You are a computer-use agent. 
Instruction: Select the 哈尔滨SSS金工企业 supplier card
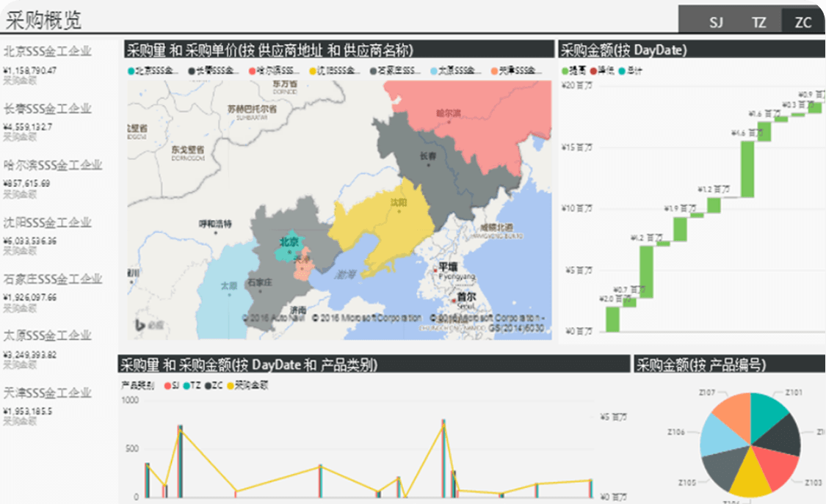[x=53, y=179]
